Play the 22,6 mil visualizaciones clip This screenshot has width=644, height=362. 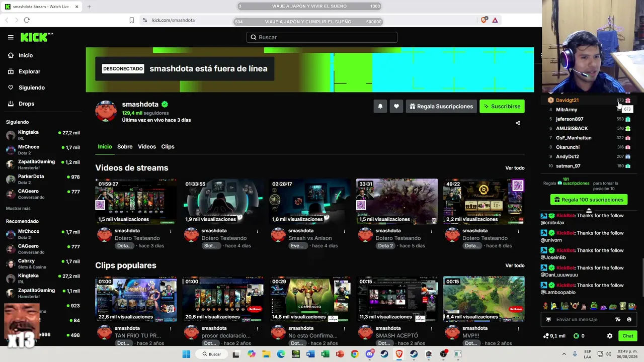click(x=136, y=299)
